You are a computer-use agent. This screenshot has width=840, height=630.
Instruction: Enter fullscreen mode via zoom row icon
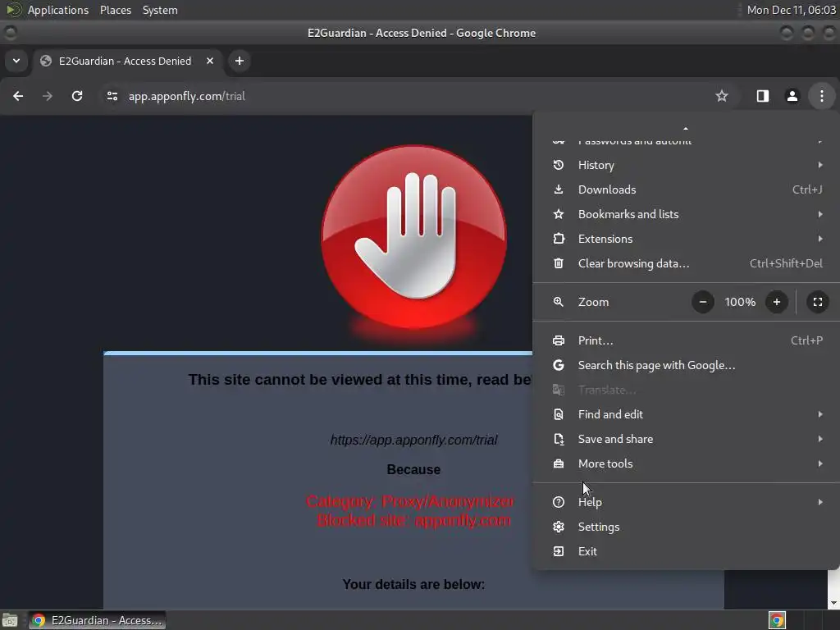[x=818, y=302]
